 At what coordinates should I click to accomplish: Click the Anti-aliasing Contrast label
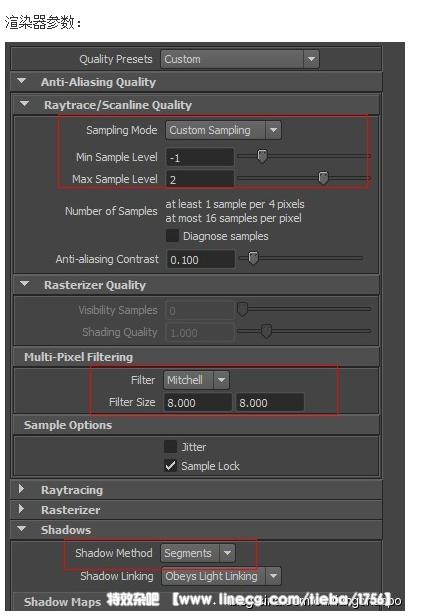pyautogui.click(x=107, y=259)
